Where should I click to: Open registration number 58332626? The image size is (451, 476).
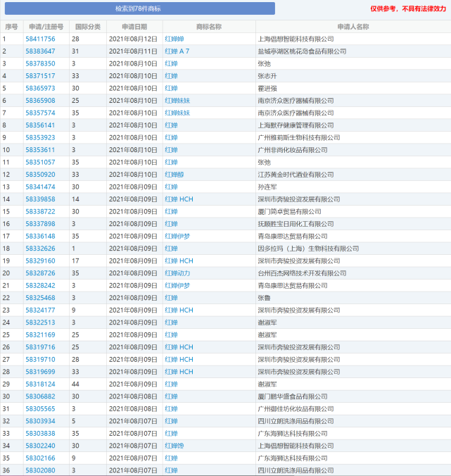click(40, 249)
